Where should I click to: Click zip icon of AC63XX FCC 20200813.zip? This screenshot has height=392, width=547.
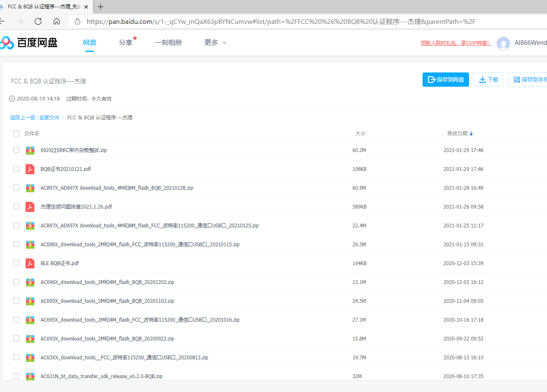point(30,358)
